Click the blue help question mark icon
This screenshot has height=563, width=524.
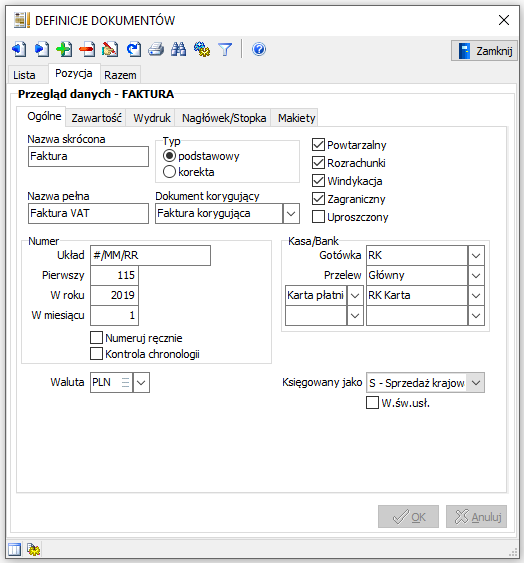point(259,49)
